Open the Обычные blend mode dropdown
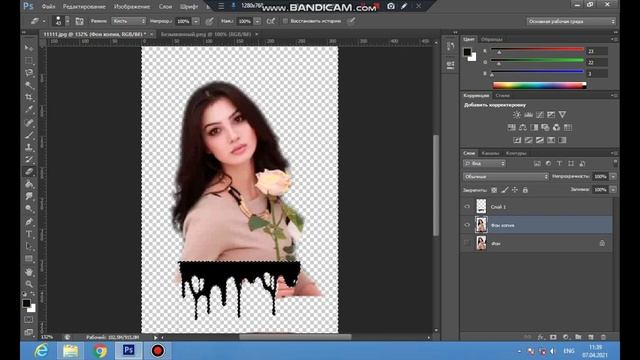640x360 pixels. pyautogui.click(x=505, y=176)
